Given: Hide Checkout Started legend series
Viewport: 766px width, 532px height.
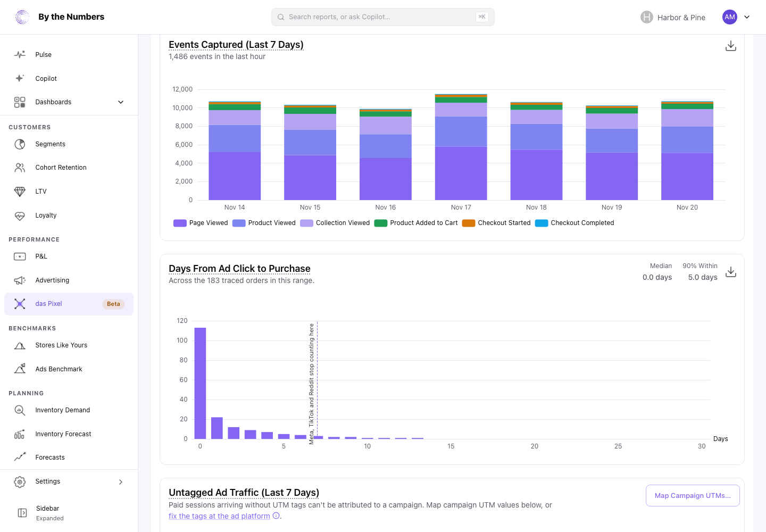Looking at the screenshot, I should [x=496, y=223].
